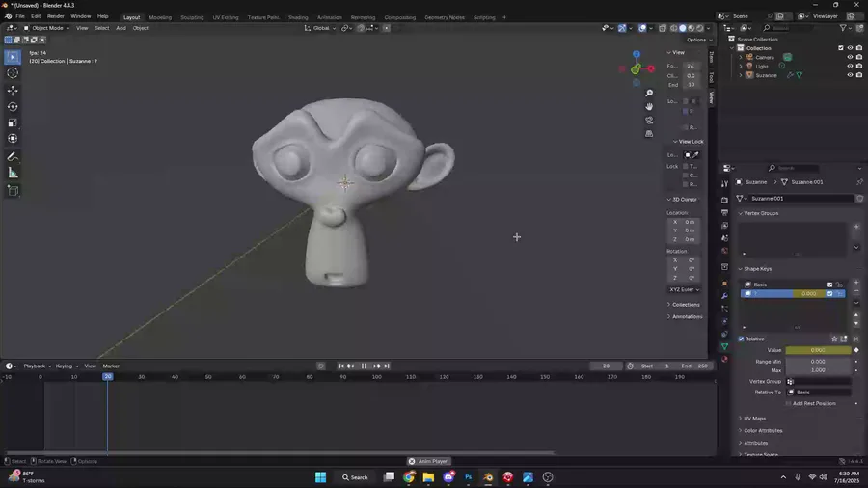Open the Render properties tab icon

pos(724,200)
